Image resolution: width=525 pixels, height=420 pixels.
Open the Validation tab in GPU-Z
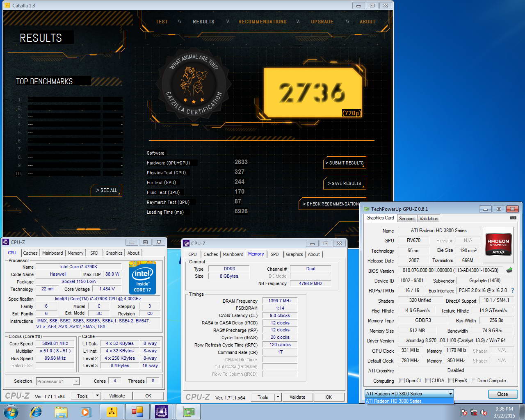429,219
